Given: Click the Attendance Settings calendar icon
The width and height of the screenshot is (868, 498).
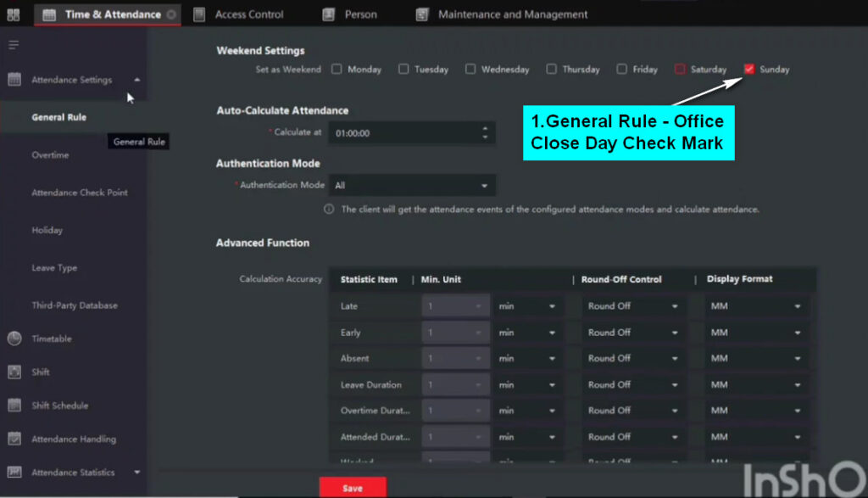Looking at the screenshot, I should 14,80.
